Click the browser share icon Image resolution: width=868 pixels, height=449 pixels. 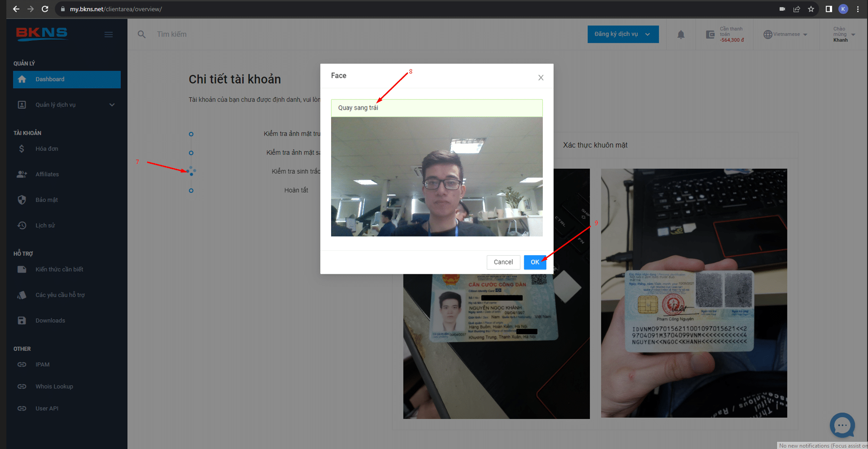797,9
